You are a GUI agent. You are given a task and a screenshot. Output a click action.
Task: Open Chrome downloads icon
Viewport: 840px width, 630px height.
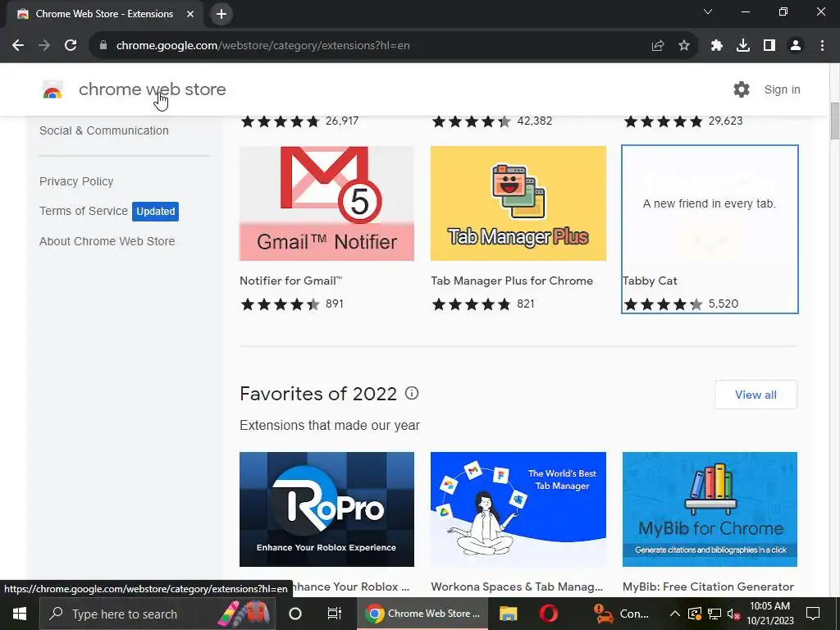743,46
